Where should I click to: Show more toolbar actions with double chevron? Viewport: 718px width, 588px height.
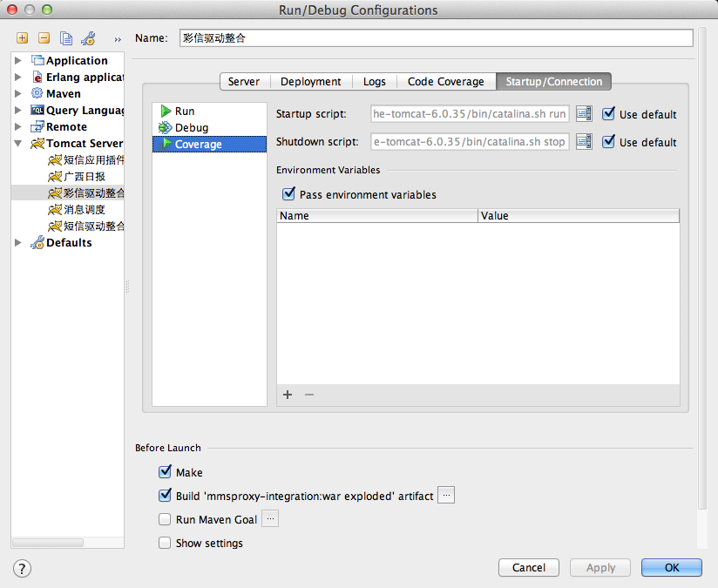point(118,40)
